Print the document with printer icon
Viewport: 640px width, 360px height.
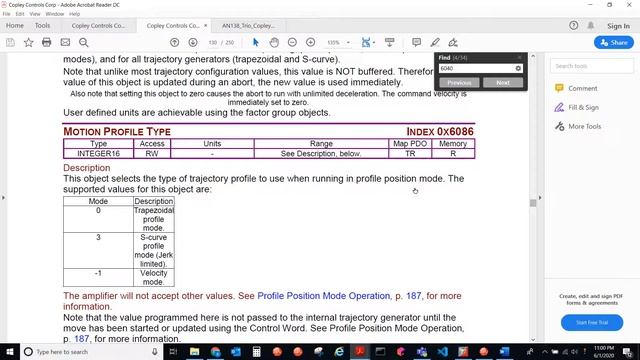click(x=47, y=42)
